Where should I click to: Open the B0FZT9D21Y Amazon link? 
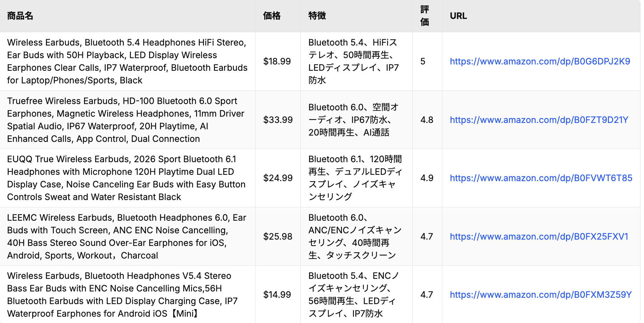click(x=539, y=120)
